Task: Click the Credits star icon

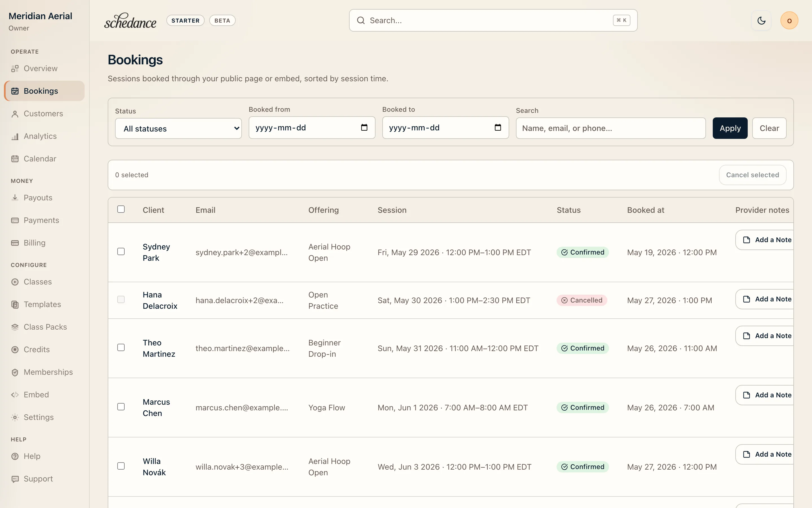Action: pos(15,349)
